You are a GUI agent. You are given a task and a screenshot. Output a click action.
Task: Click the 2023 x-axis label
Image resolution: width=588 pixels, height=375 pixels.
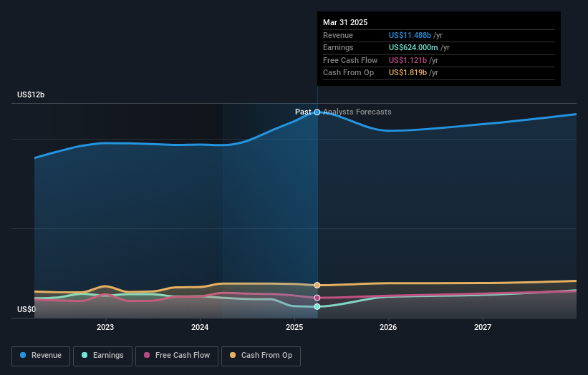pyautogui.click(x=105, y=327)
